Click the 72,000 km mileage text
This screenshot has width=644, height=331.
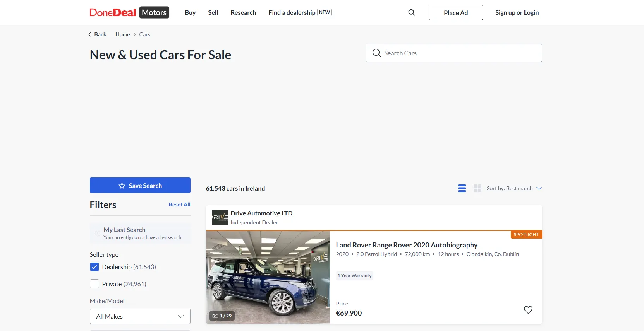[417, 254]
